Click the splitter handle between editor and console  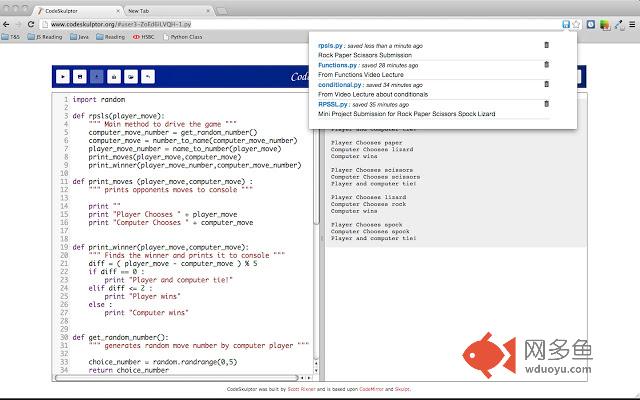tap(322, 238)
